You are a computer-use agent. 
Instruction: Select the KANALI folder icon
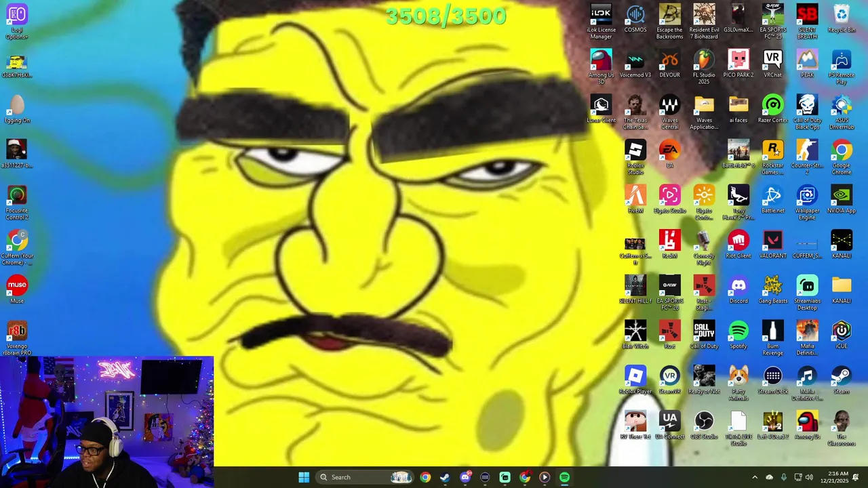842,289
